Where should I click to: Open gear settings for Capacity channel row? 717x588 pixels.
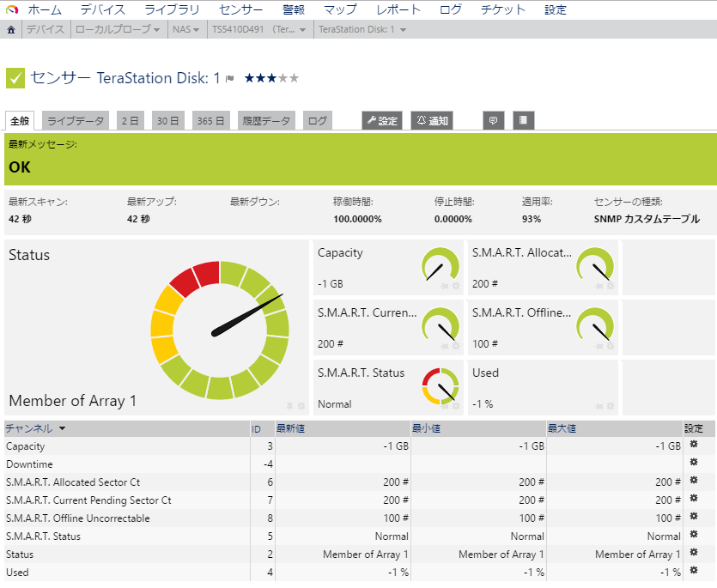(x=694, y=445)
